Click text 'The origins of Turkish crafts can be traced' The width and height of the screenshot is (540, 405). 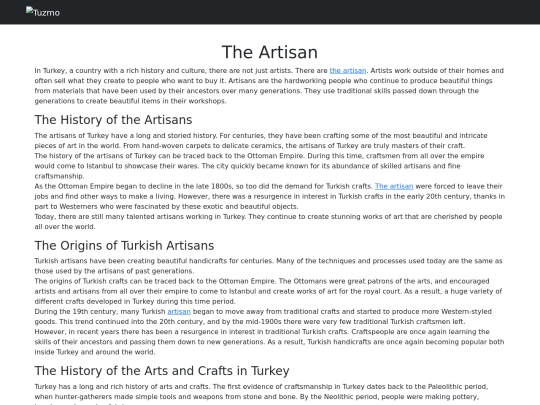(x=109, y=281)
